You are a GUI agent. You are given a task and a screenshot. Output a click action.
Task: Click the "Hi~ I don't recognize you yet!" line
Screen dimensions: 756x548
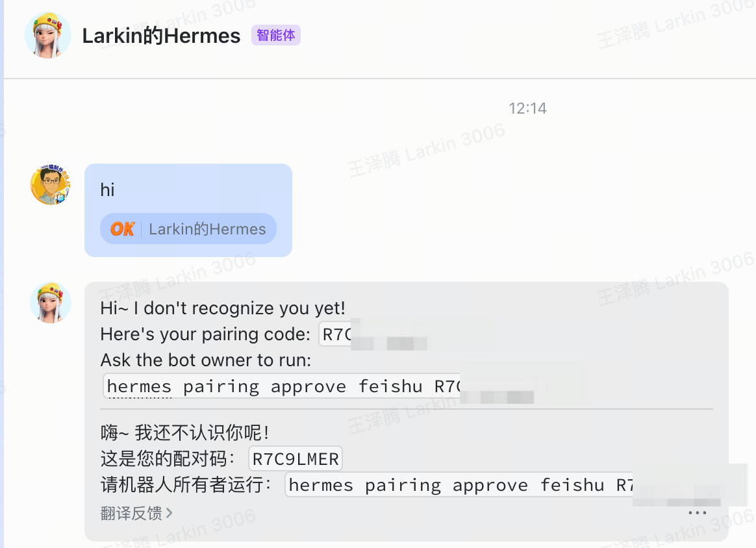[223, 308]
